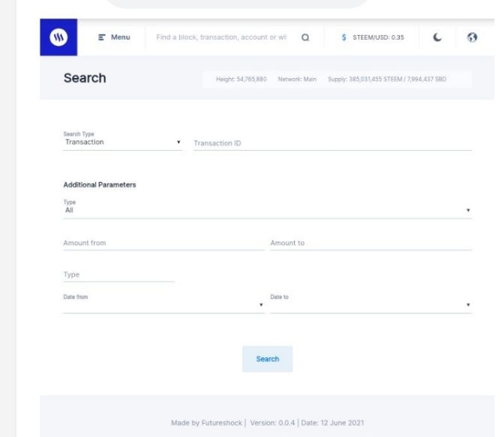Screen dimensions: 504x437
Task: Open the Date to dropdown
Action: click(x=371, y=304)
